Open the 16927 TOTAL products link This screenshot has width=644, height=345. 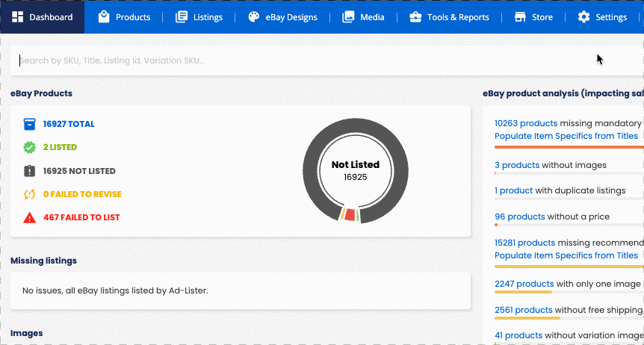click(x=69, y=124)
